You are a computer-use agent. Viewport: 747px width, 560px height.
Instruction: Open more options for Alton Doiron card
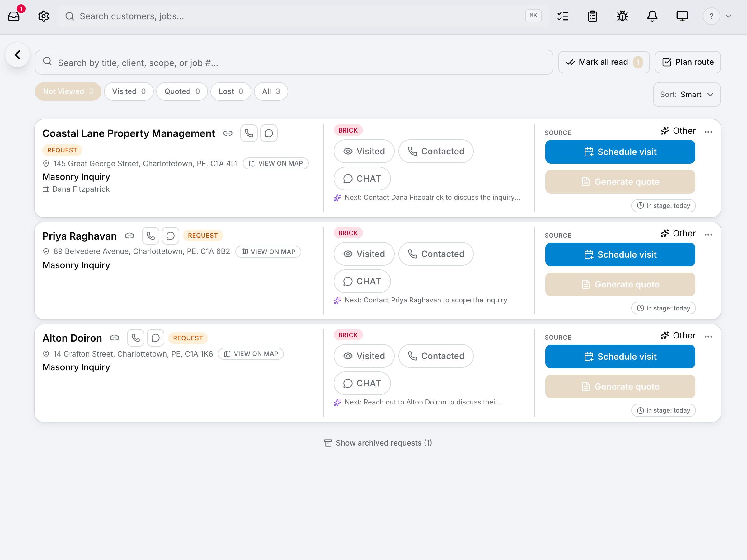click(x=708, y=337)
